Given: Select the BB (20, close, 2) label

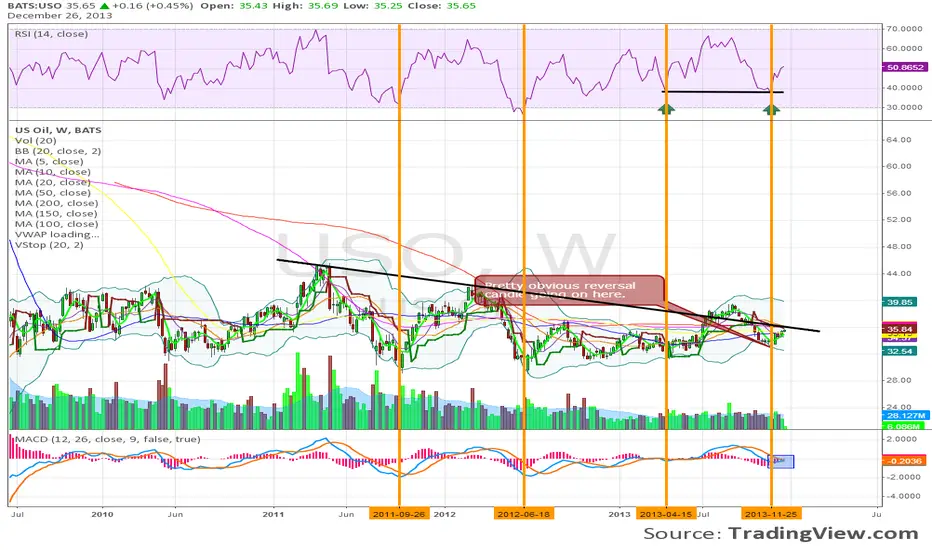Looking at the screenshot, I should pos(58,151).
